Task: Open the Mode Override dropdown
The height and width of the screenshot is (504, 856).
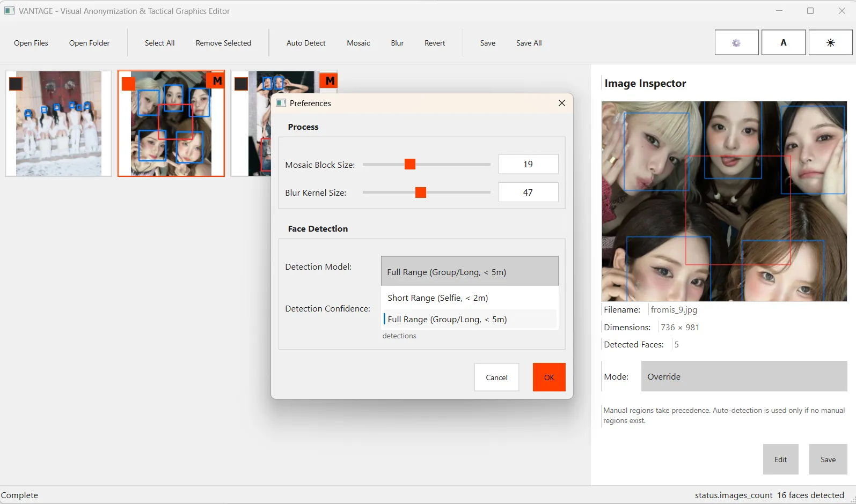Action: (744, 376)
